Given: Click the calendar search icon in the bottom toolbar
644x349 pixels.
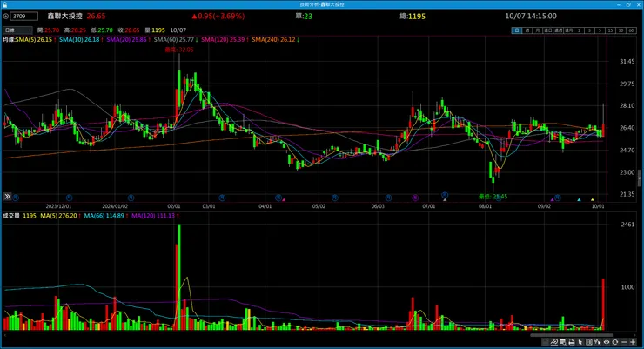Looking at the screenshot, I should pos(563,342).
